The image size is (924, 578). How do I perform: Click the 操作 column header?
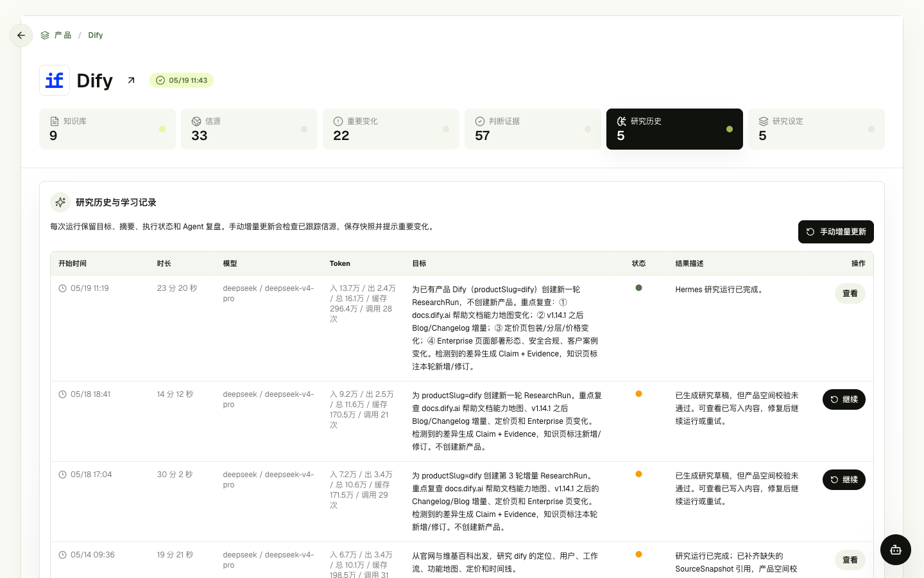[859, 263]
